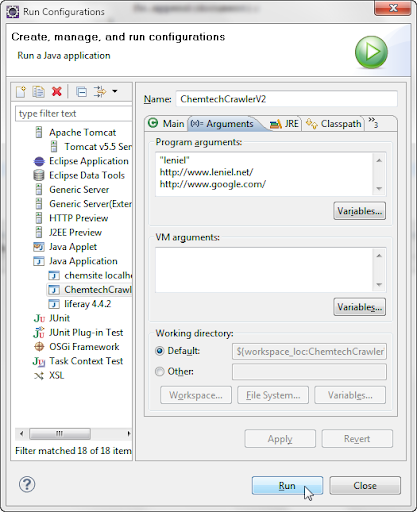Open the Classpath tab
The height and width of the screenshot is (512, 417).
[x=334, y=124]
